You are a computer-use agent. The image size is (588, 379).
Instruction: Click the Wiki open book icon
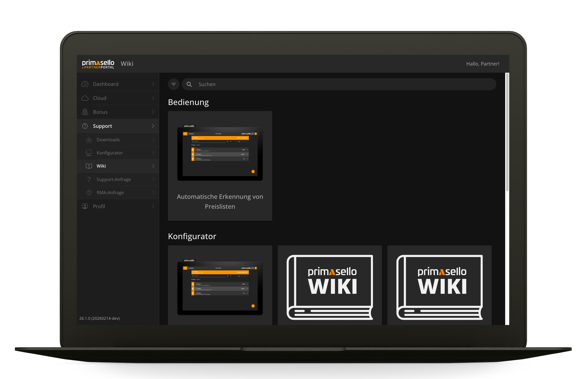(x=89, y=166)
